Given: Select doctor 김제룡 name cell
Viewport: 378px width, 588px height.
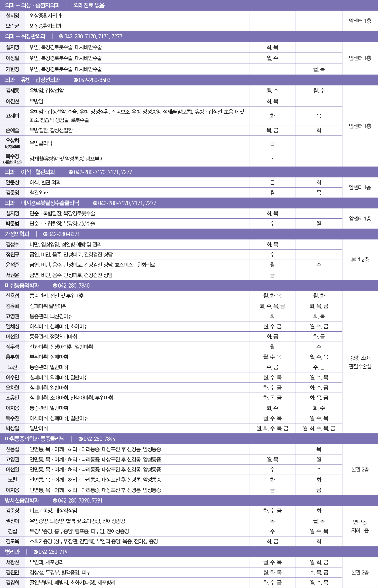Looking at the screenshot, I should (x=12, y=91).
